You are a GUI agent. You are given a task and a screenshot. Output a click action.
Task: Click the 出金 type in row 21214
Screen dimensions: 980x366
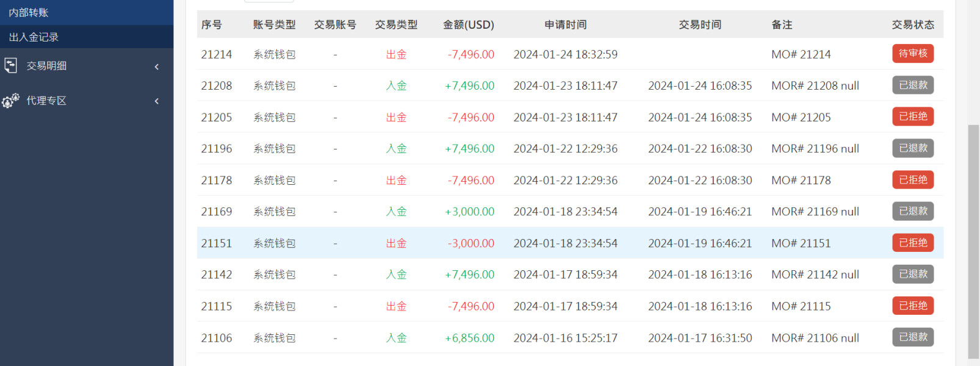(396, 54)
